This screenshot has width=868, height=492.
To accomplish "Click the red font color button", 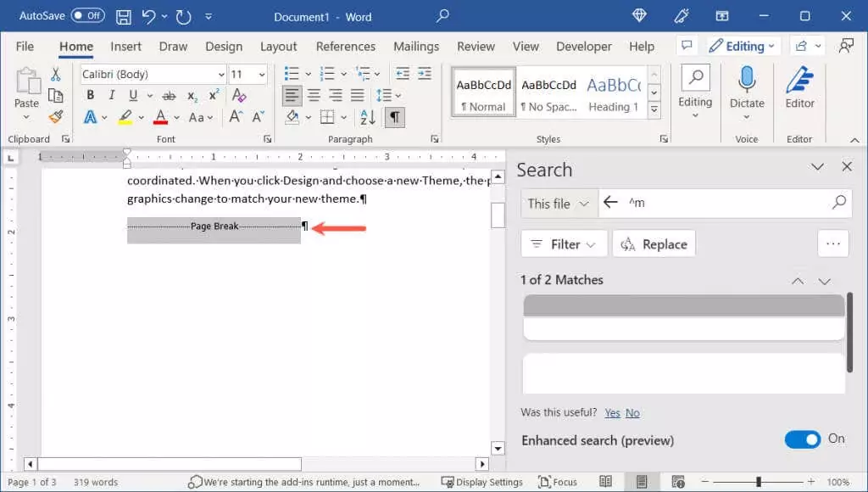I will click(160, 117).
